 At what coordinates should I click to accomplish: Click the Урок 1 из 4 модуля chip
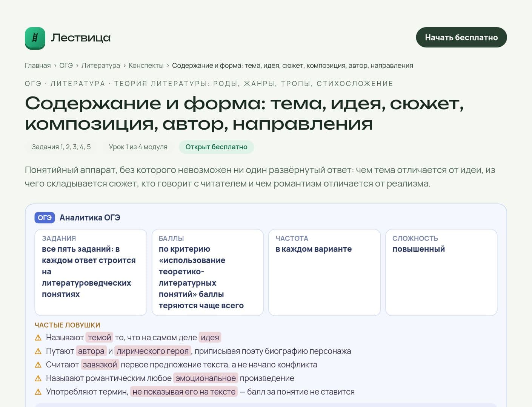pos(138,147)
